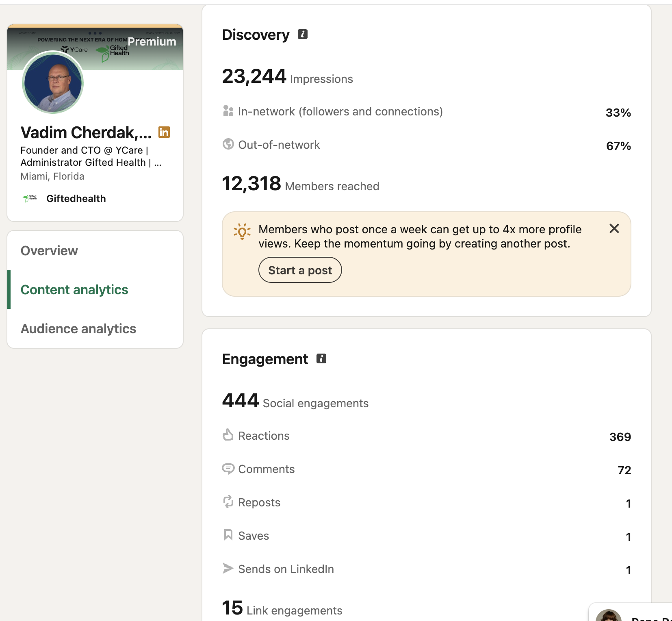This screenshot has width=672, height=621.
Task: Click the lightbulb tip icon
Action: click(242, 231)
